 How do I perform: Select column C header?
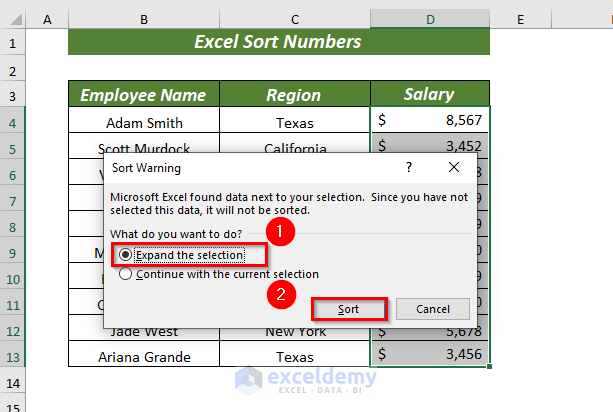coord(295,19)
